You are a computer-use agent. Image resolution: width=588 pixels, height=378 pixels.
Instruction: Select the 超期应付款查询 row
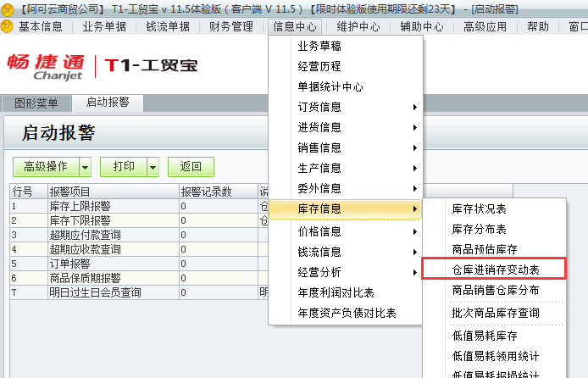(x=139, y=235)
